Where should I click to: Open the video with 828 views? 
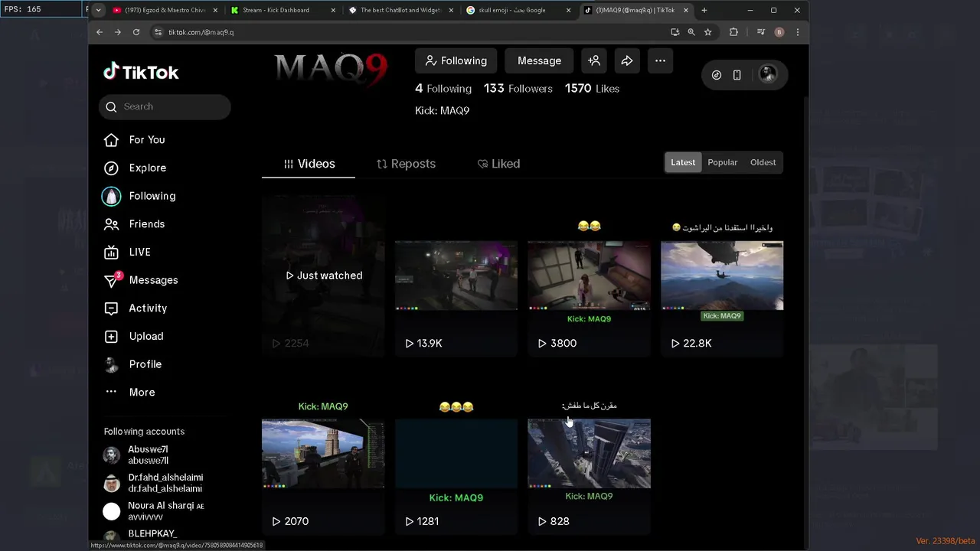pyautogui.click(x=589, y=453)
